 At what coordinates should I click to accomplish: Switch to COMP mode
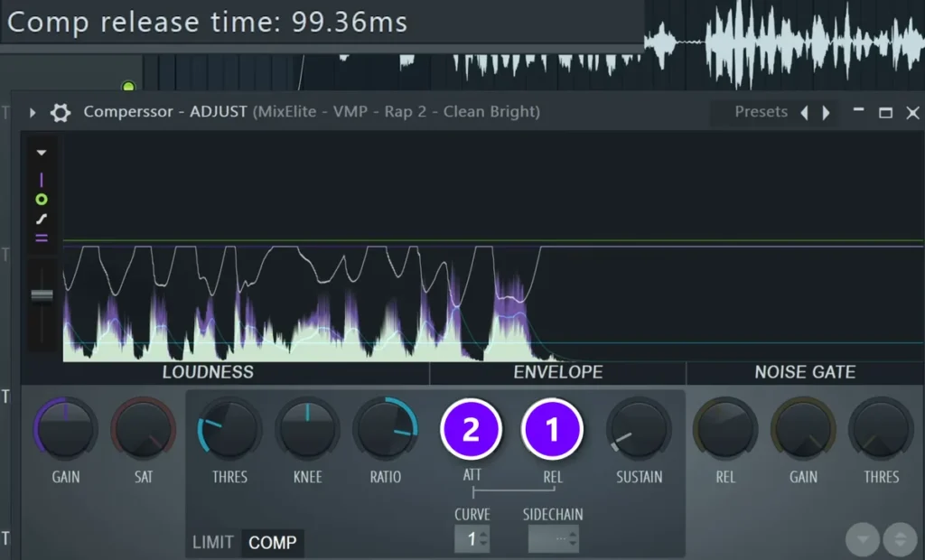pos(273,542)
